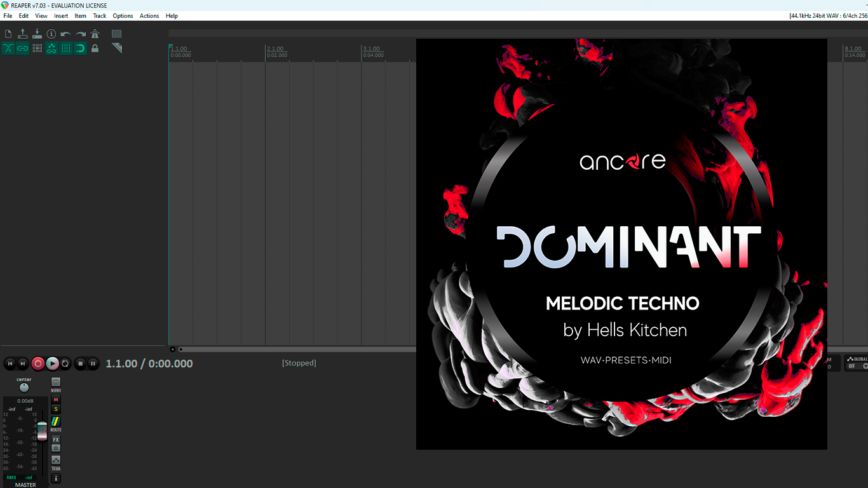Toggle item grouping chain-link icon
This screenshot has width=868, height=488.
pos(23,48)
